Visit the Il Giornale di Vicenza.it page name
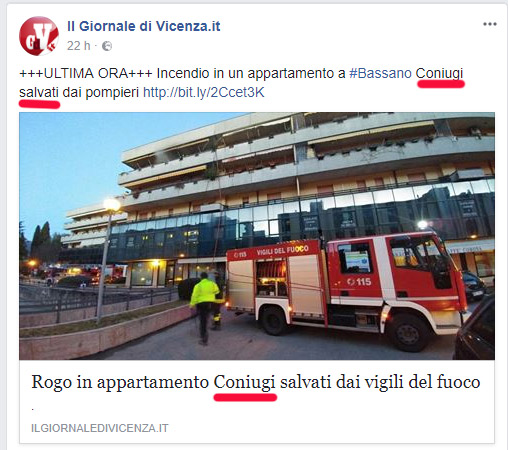 click(x=144, y=26)
